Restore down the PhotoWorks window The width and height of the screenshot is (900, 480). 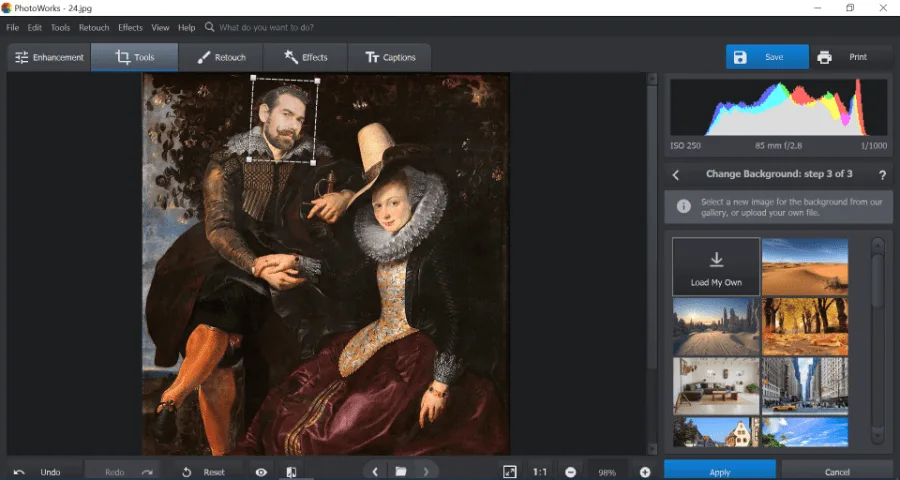(x=850, y=8)
